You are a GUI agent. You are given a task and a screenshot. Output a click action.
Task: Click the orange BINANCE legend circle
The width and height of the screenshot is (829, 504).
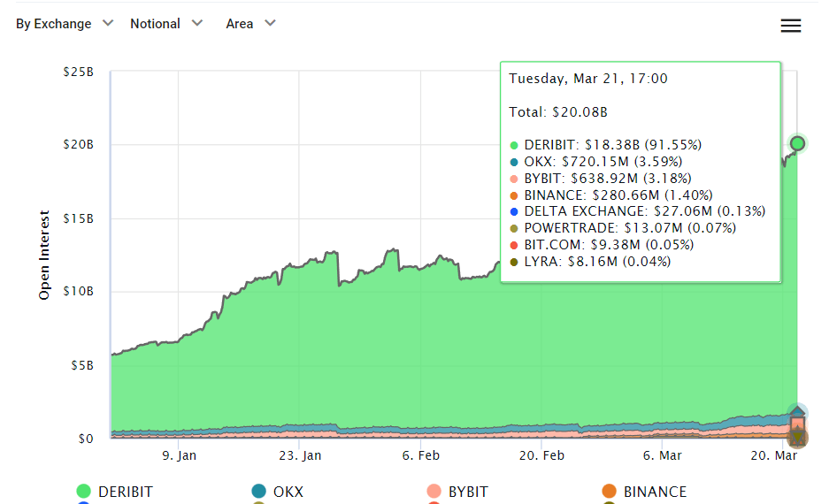click(609, 492)
